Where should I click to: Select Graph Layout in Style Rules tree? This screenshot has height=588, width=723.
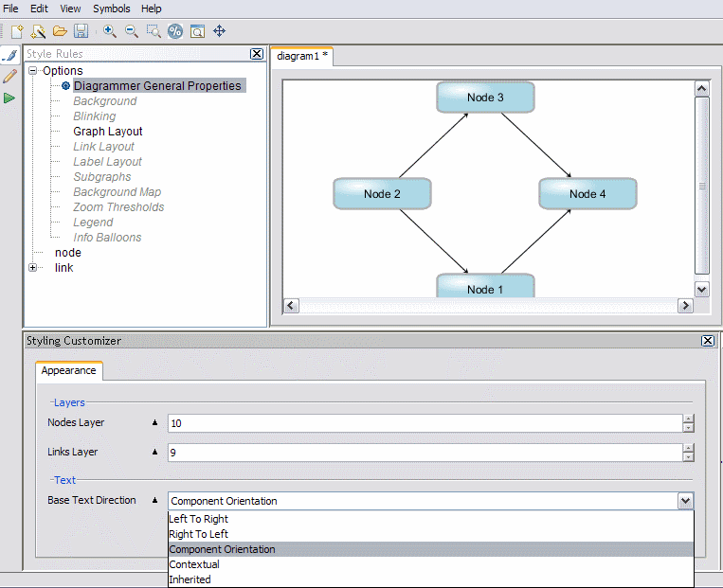(108, 132)
